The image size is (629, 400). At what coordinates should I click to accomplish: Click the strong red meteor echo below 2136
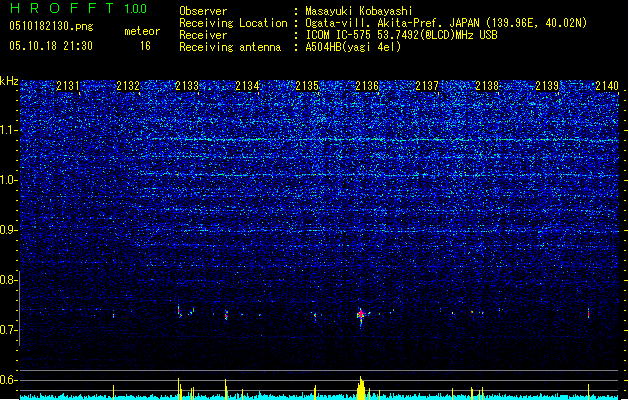[x=361, y=315]
